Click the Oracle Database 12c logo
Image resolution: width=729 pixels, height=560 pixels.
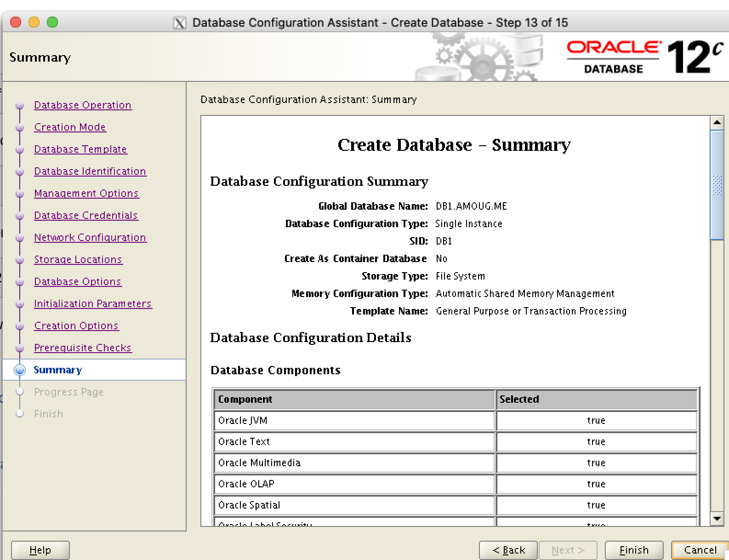(645, 57)
